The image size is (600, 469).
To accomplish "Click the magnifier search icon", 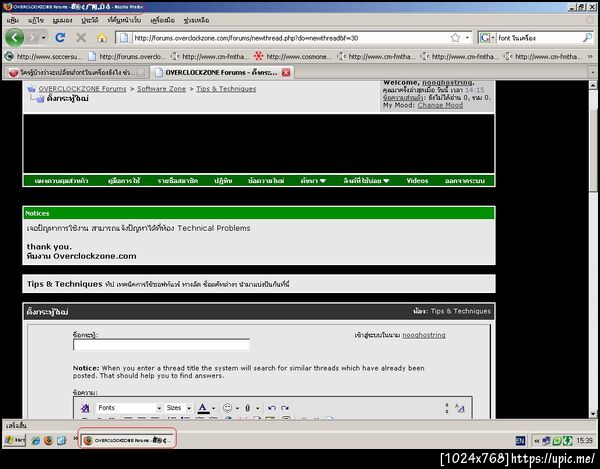I will 587,37.
